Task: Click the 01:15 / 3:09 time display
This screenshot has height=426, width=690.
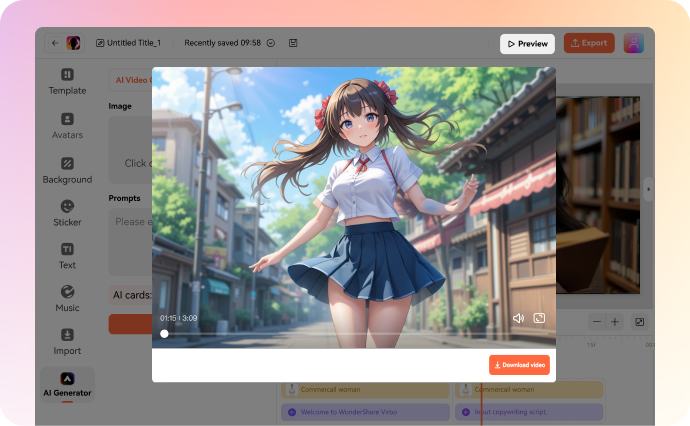Action: pyautogui.click(x=178, y=318)
